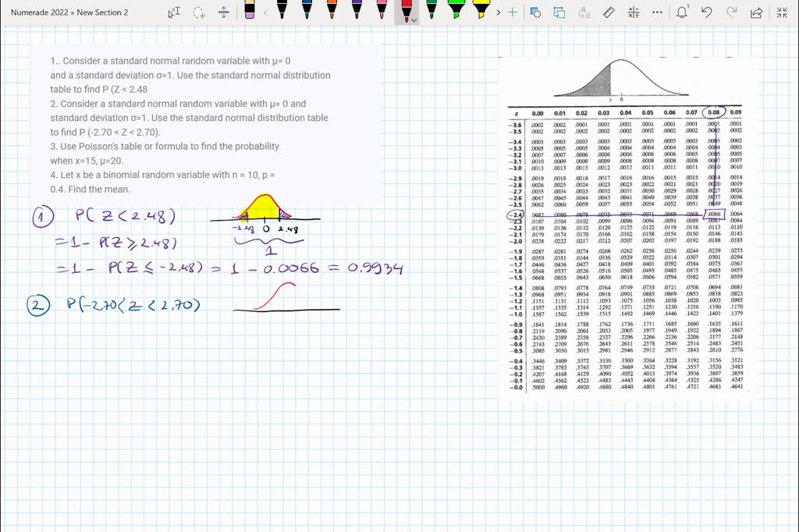The height and width of the screenshot is (532, 799).
Task: Share this notebook page
Action: click(x=756, y=12)
